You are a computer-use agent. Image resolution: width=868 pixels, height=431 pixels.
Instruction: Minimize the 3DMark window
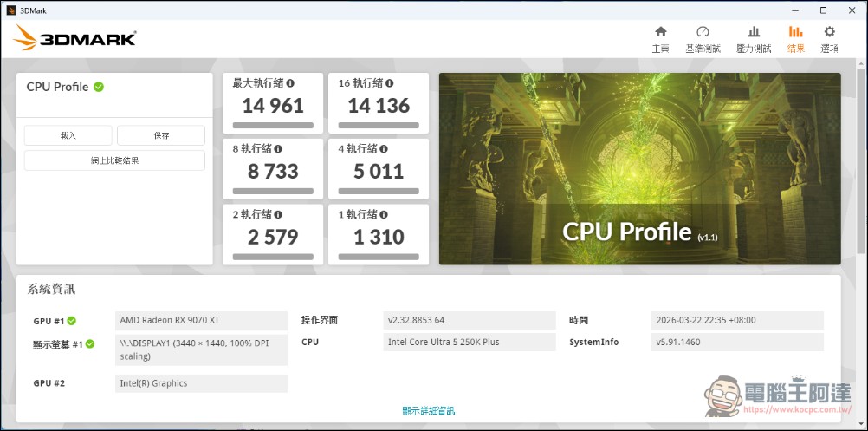coord(795,10)
